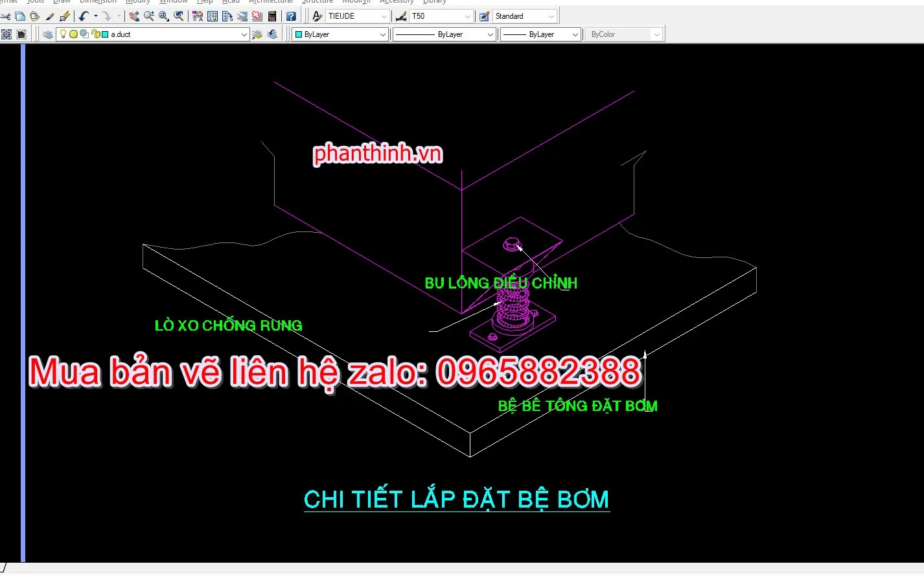Click the Layer Previous icon

point(272,34)
